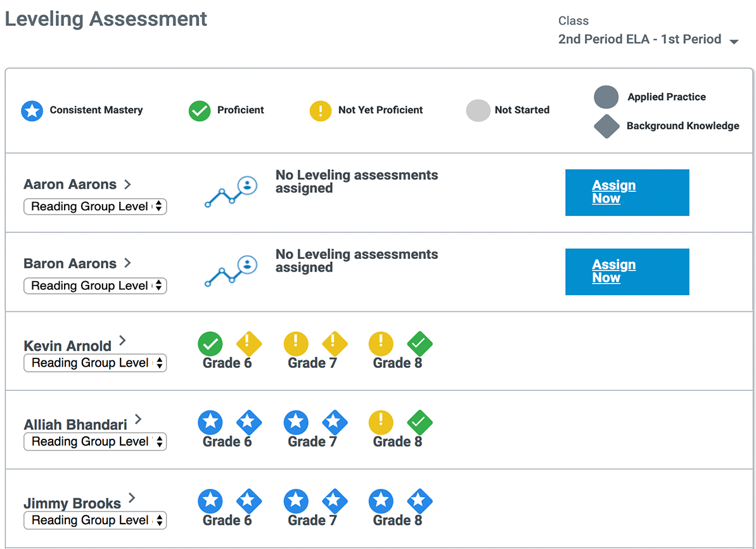Viewport: 756px width, 549px height.
Task: Expand Alliah Bhandari's student details chevron
Action: pos(138,419)
